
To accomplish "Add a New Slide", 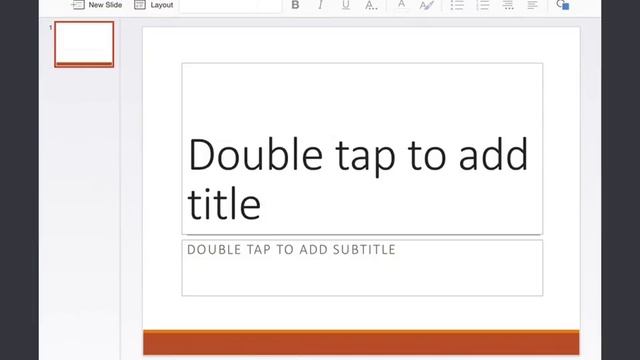I will click(x=97, y=5).
